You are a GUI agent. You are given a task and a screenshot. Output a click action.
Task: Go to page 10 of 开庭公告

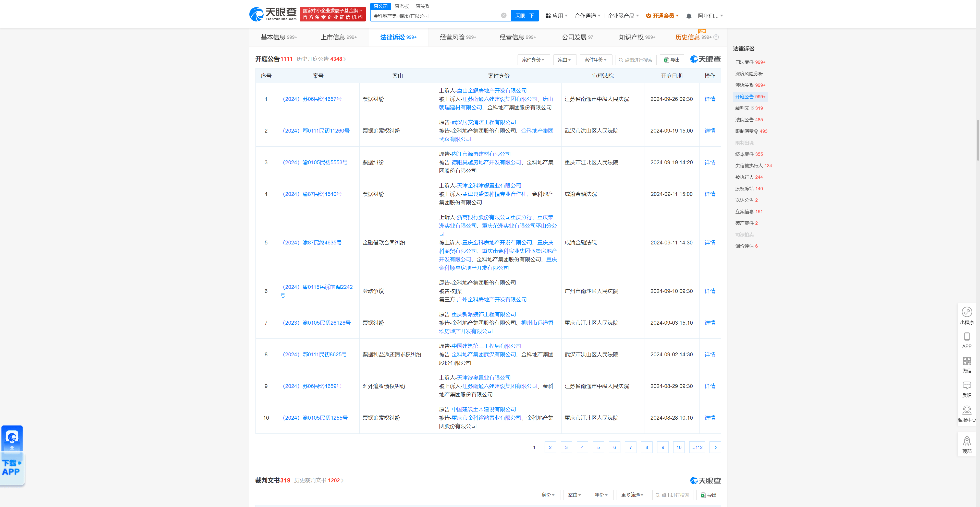click(x=679, y=447)
